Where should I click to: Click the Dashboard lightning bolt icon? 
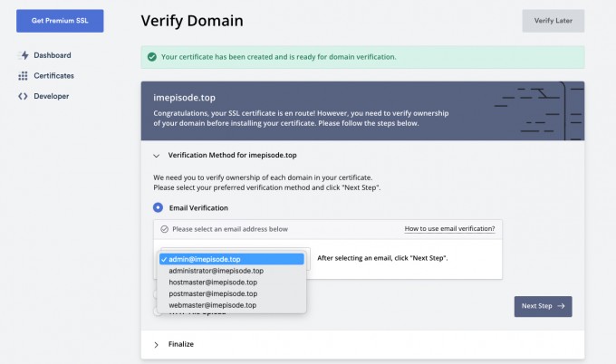(24, 55)
